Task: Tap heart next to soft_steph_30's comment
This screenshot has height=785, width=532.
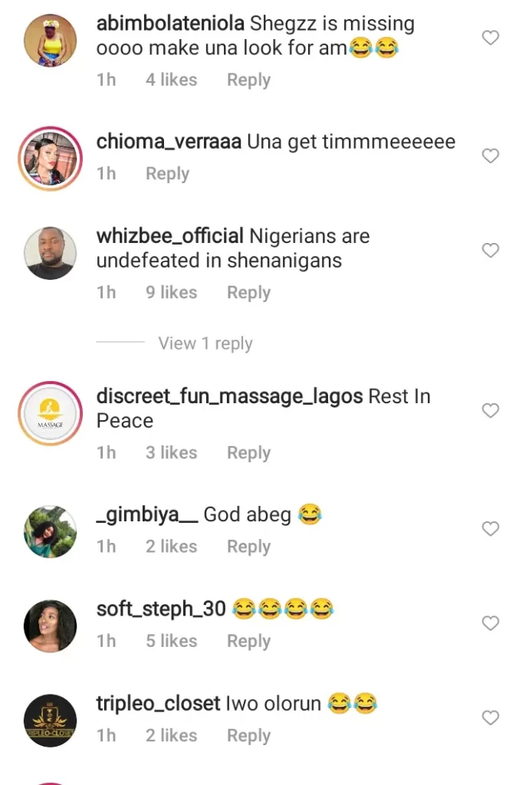Action: [x=490, y=624]
